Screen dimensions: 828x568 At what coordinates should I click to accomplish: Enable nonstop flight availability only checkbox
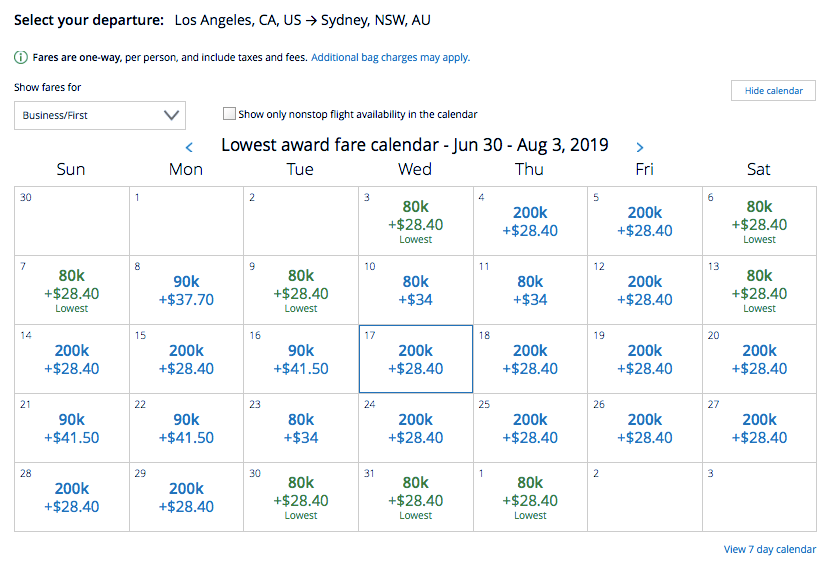click(230, 114)
